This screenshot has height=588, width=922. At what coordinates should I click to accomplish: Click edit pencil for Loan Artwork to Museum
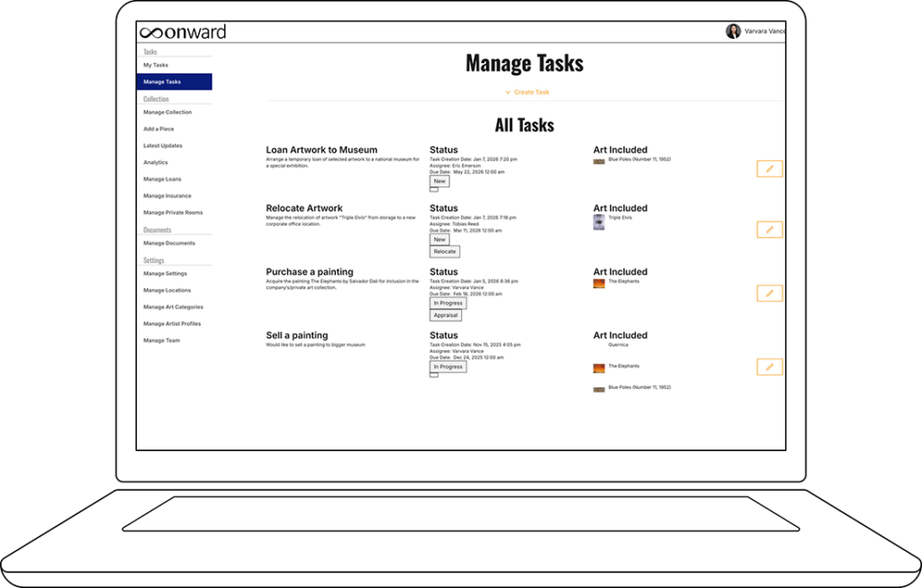tap(769, 168)
